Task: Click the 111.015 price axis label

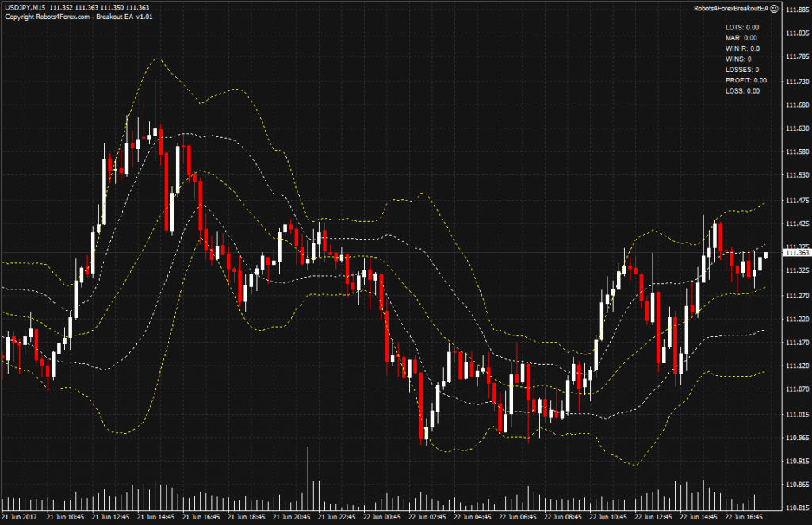Action: coord(798,414)
